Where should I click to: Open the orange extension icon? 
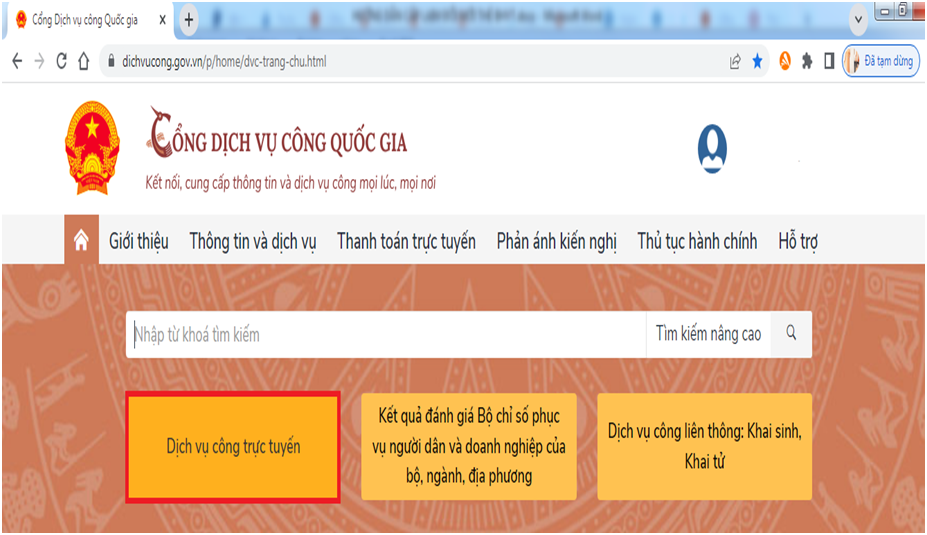click(785, 60)
